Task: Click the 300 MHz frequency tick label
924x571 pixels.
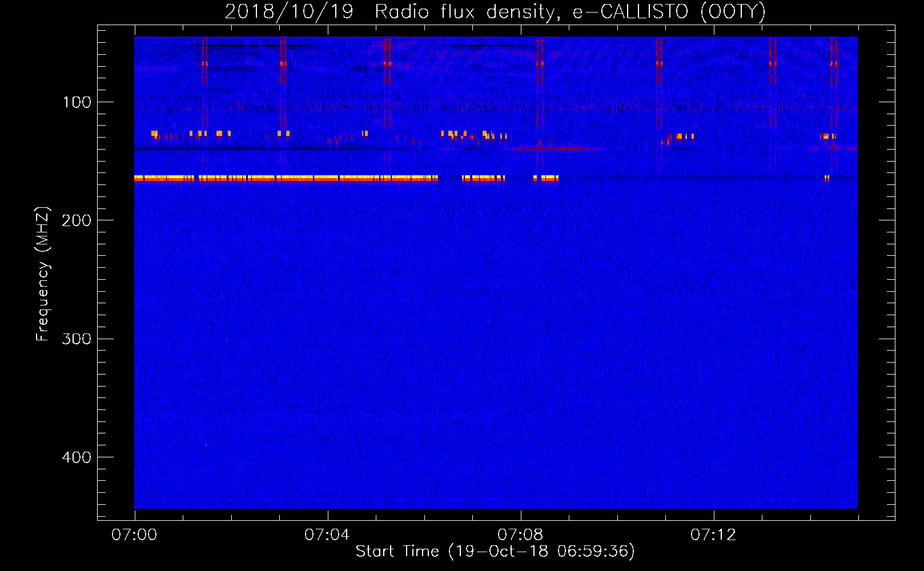Action: coord(77,339)
